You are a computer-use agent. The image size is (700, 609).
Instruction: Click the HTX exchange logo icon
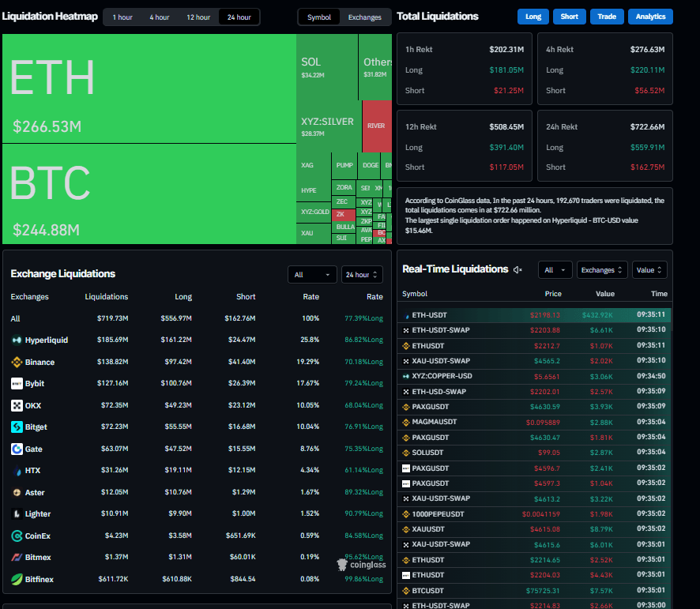tap(17, 471)
